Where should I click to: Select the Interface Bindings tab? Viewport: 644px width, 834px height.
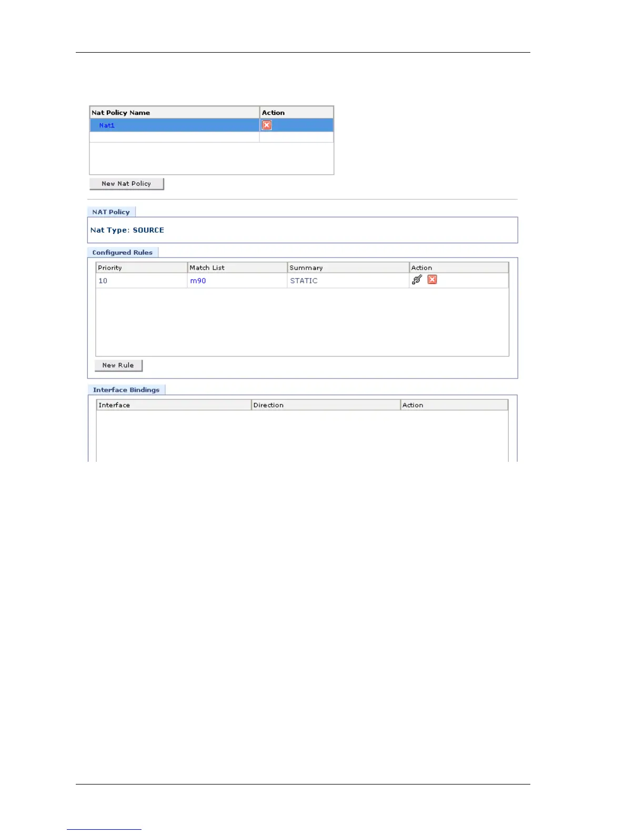[126, 390]
